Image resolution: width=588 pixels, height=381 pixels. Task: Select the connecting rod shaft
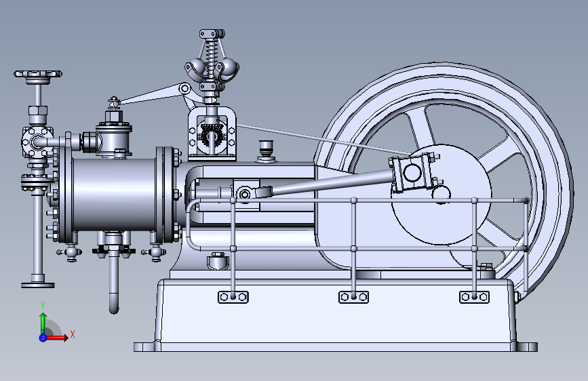coord(330,182)
